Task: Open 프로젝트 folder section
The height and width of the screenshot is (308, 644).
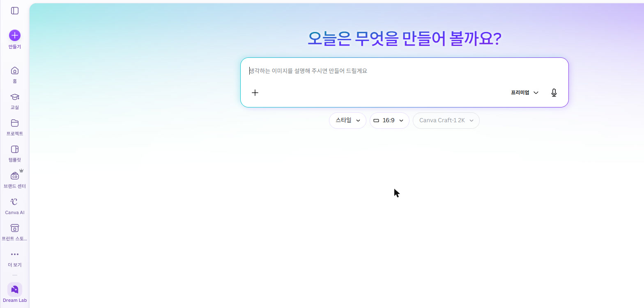Action: pos(15,127)
